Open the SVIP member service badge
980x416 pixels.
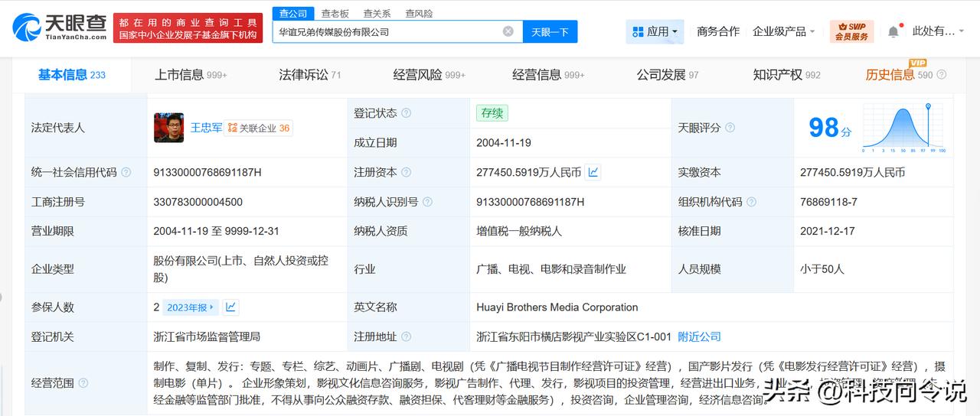pos(851,31)
